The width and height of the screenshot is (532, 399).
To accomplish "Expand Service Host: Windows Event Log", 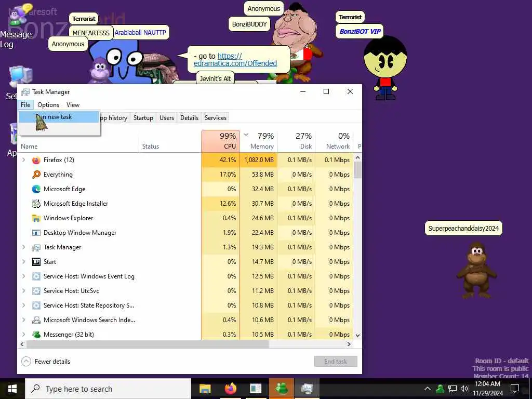I will coord(23,276).
